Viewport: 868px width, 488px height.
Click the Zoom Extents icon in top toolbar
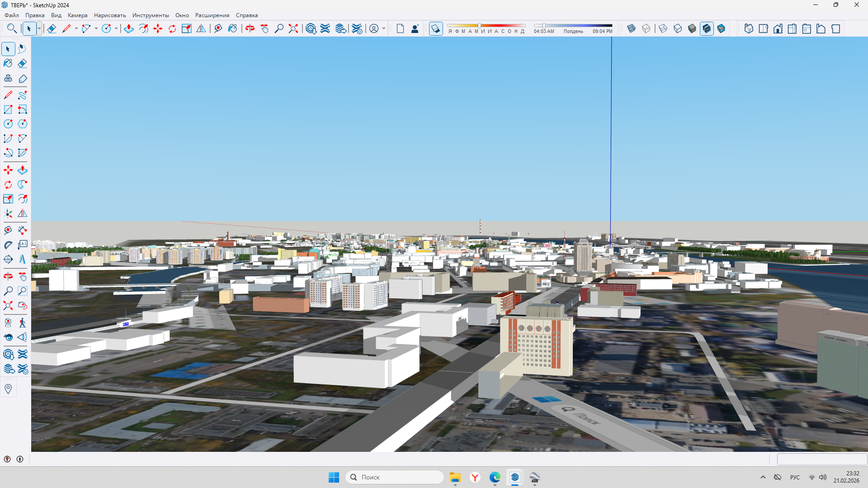[x=293, y=29]
